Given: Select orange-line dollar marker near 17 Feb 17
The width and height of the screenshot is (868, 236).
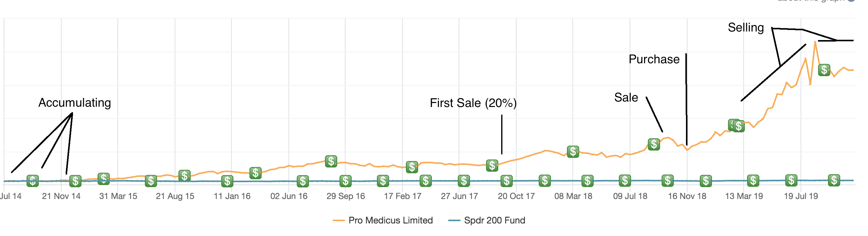Looking at the screenshot, I should (x=412, y=167).
